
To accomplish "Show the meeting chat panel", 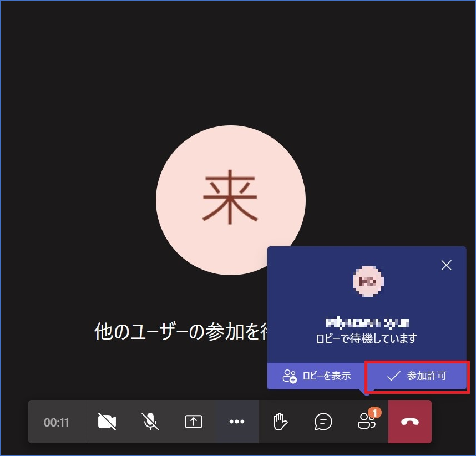I will pyautogui.click(x=323, y=422).
